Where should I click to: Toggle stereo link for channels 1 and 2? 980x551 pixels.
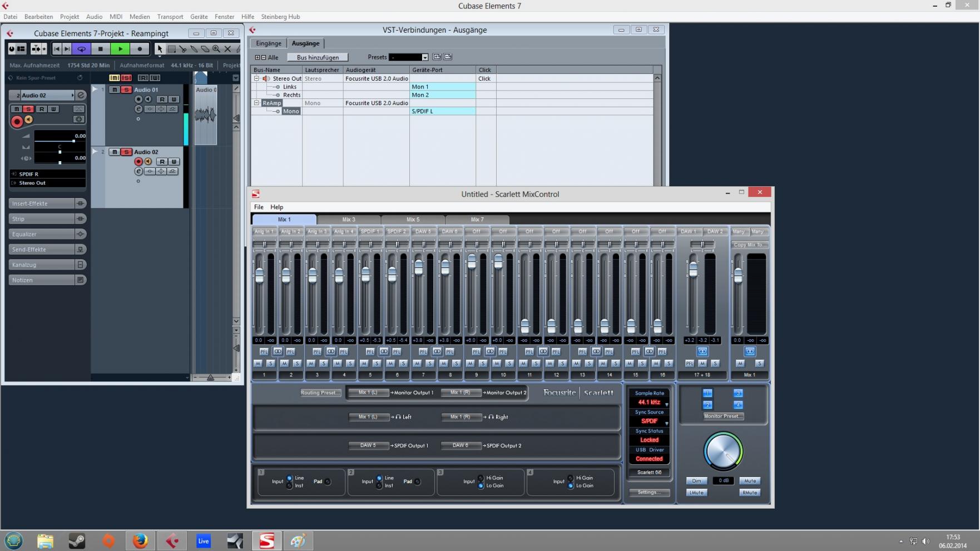278,351
